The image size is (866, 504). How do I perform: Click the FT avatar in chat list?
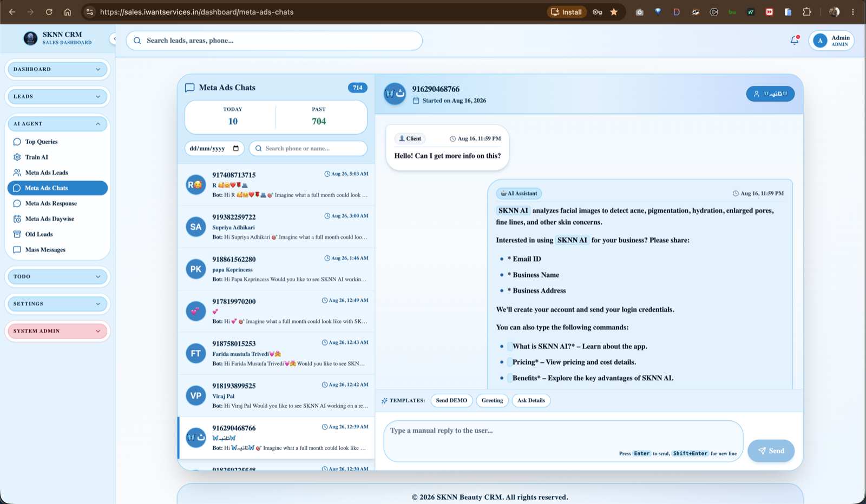click(x=196, y=354)
